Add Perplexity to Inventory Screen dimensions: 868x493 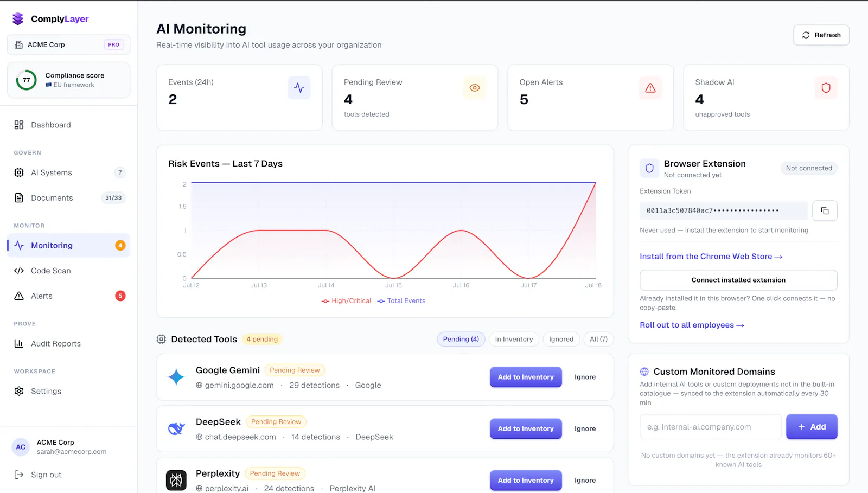click(526, 480)
